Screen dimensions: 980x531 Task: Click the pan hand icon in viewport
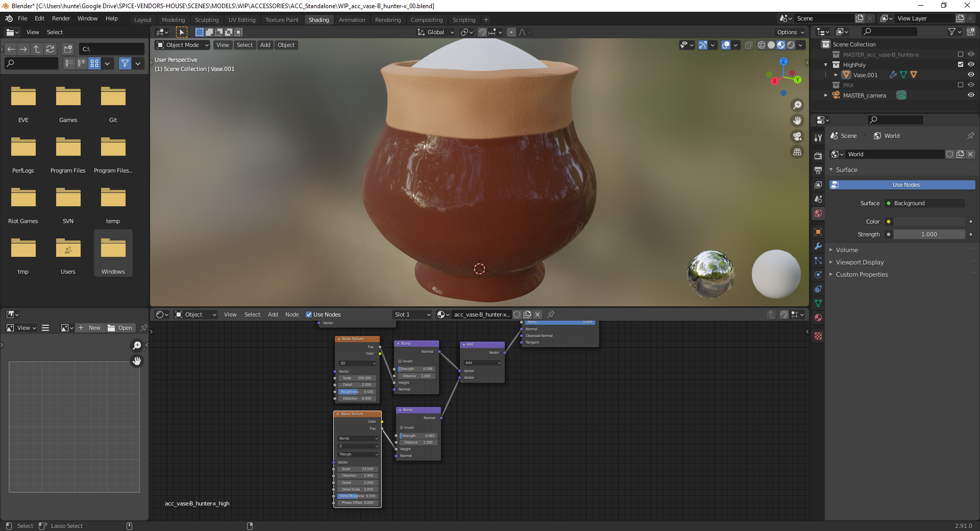coord(797,120)
